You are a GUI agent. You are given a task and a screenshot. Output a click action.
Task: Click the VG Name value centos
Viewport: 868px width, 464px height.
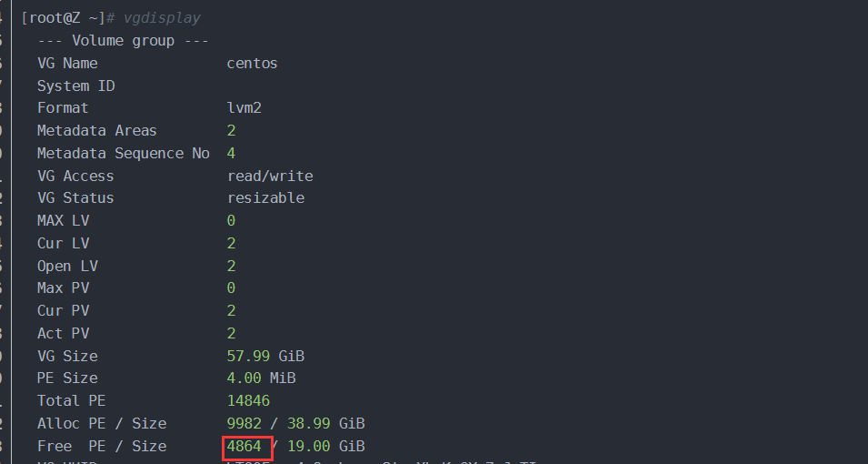[x=252, y=64]
